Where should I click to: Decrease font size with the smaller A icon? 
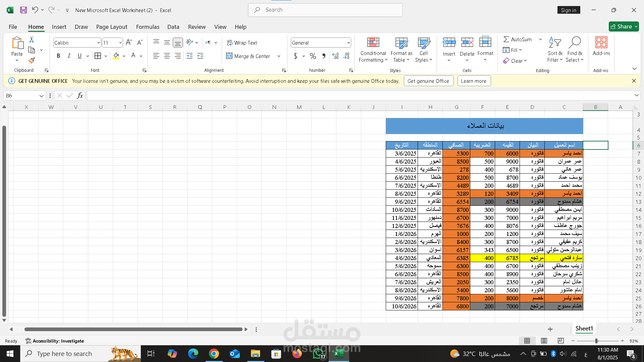(140, 43)
